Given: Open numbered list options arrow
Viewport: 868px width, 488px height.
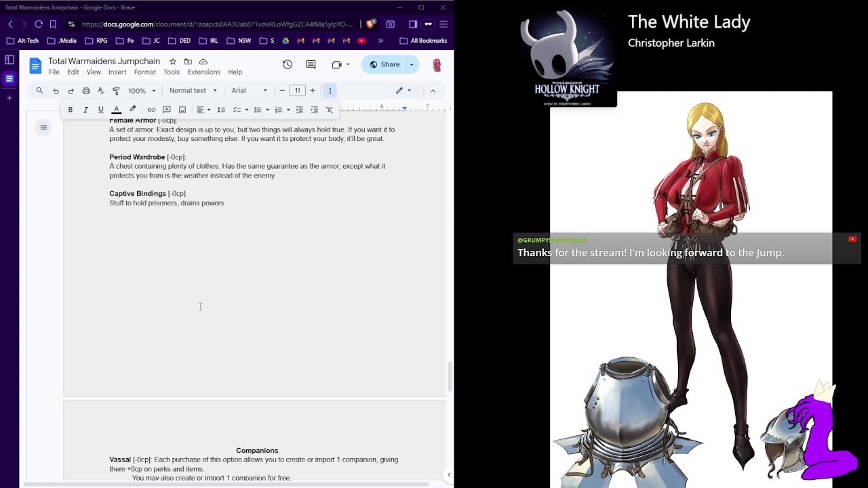Looking at the screenshot, I should coord(289,110).
